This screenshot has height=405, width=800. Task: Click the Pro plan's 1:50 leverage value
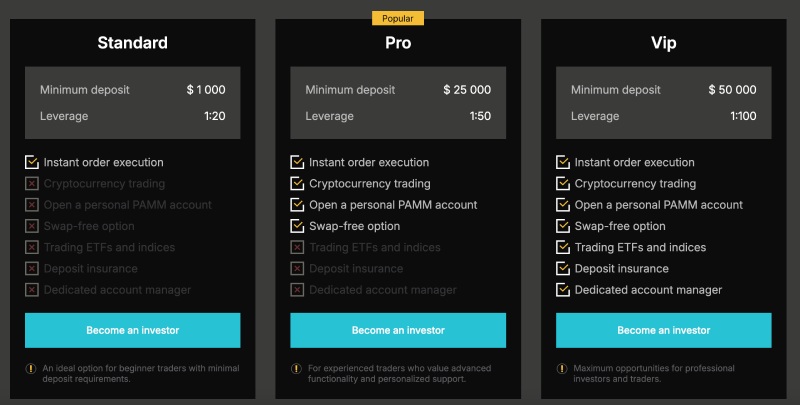click(x=480, y=116)
